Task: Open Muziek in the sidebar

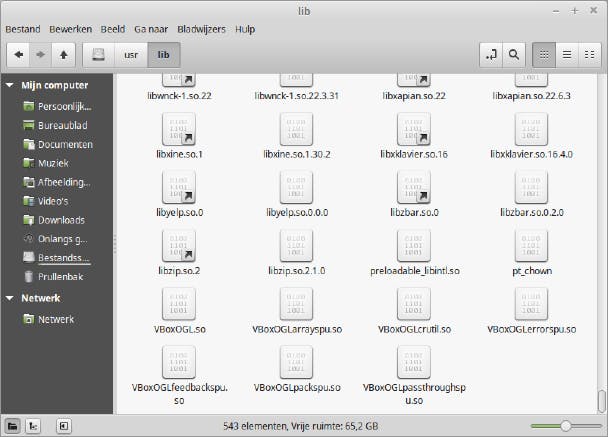Action: [x=46, y=163]
